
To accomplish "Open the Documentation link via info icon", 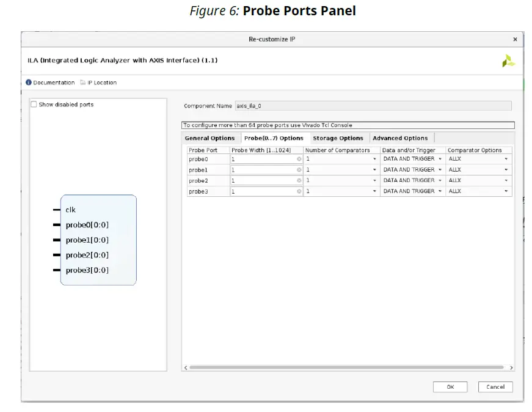I will 28,82.
